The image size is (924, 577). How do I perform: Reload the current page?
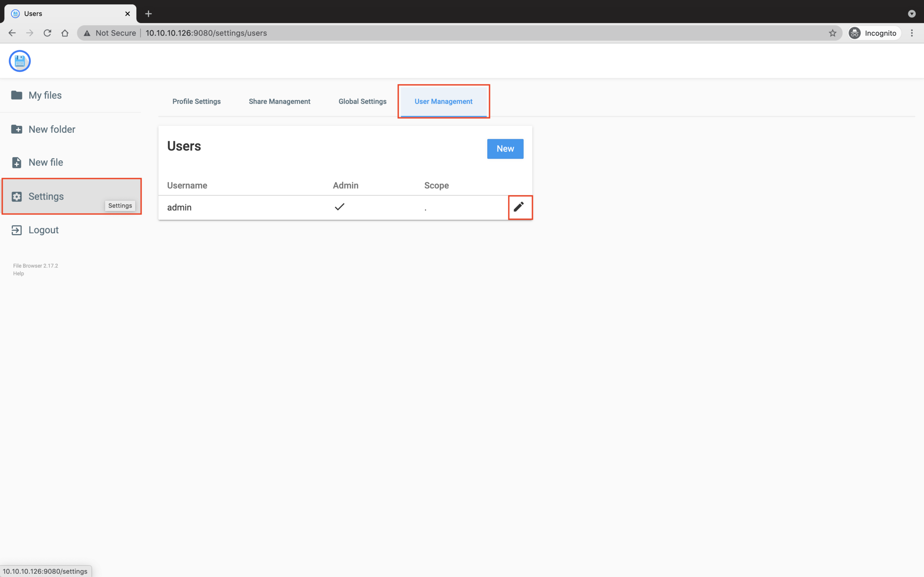[x=47, y=33]
